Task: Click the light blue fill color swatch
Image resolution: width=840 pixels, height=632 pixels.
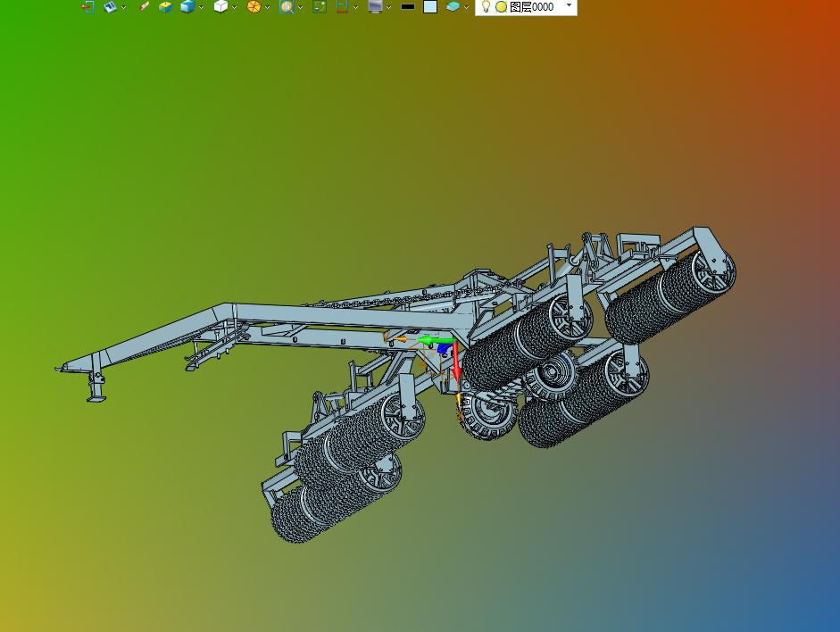Action: pos(430,6)
